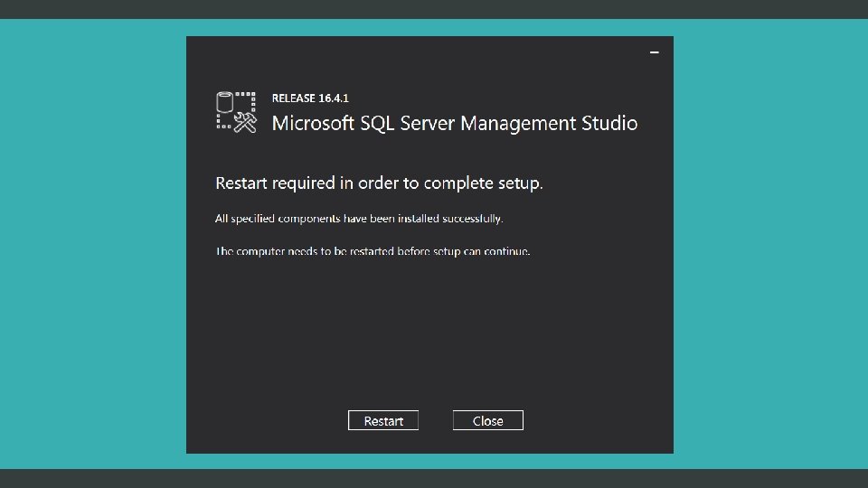Click the version number 16.4.1
The image size is (868, 488).
click(334, 98)
